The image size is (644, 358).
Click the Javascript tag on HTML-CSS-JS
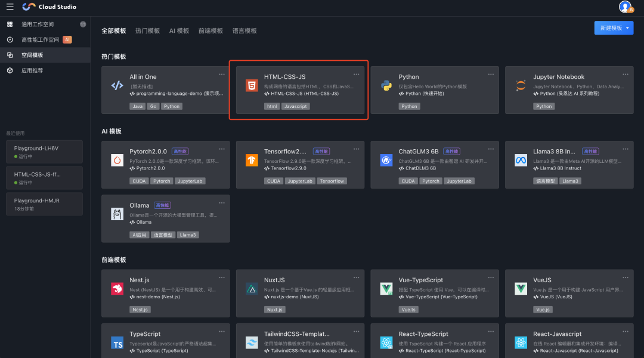(x=296, y=106)
